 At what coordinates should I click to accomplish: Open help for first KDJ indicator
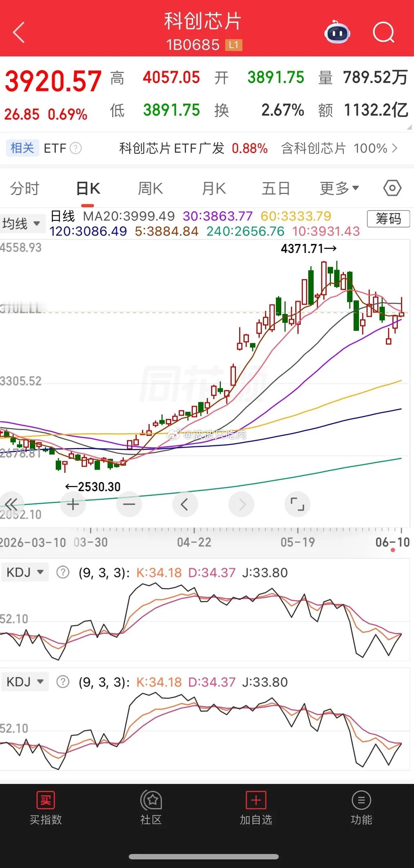[63, 572]
